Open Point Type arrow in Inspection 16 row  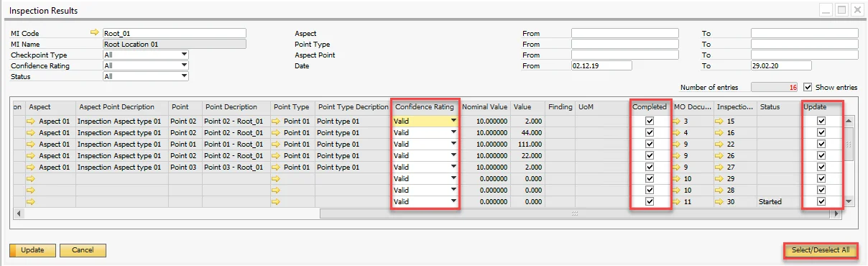[x=277, y=133]
